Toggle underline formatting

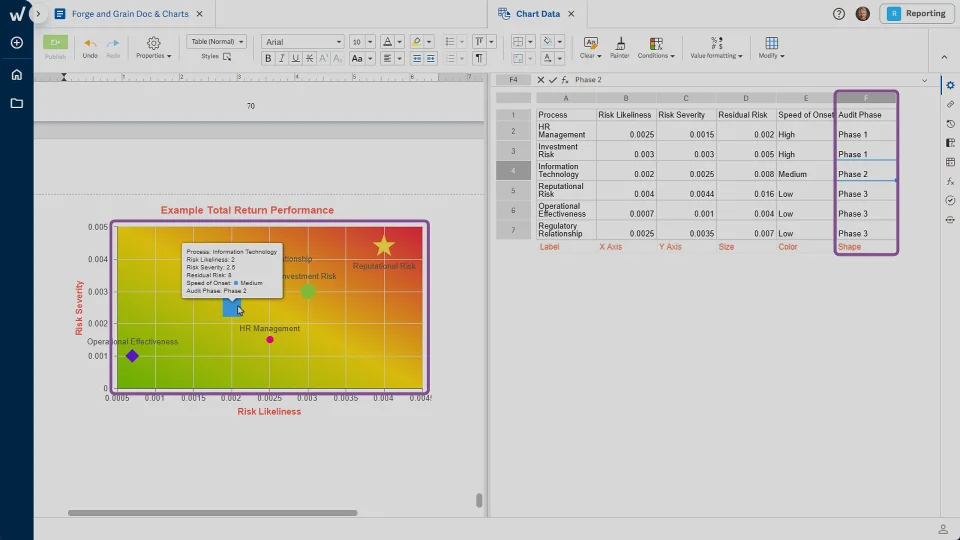click(x=296, y=58)
